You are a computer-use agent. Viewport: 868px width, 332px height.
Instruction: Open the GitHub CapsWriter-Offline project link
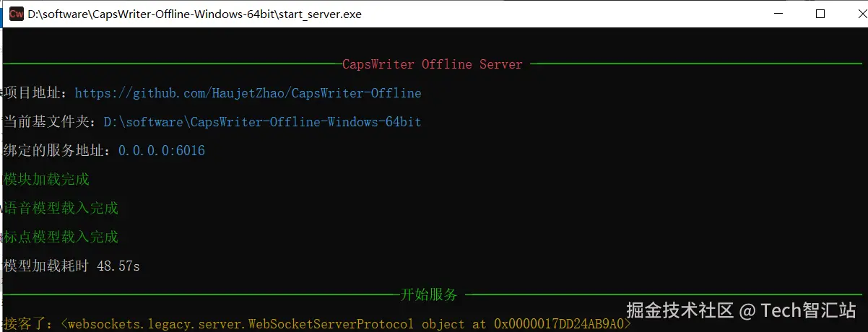248,93
